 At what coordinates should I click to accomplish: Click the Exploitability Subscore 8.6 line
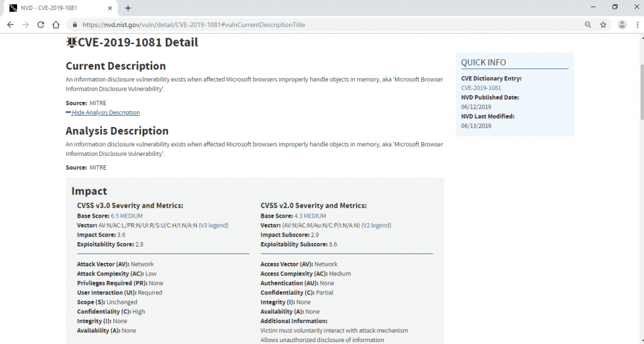299,244
